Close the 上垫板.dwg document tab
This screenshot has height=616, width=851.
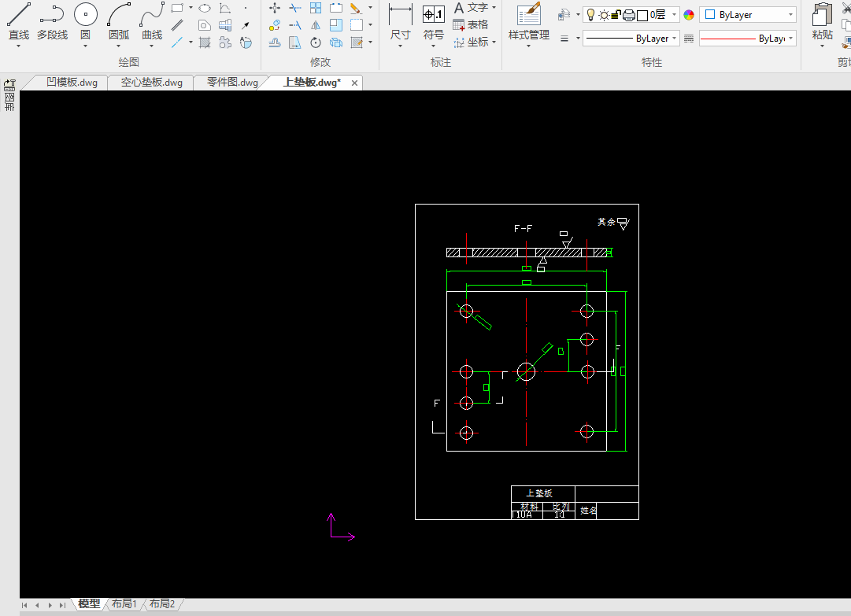(x=354, y=83)
